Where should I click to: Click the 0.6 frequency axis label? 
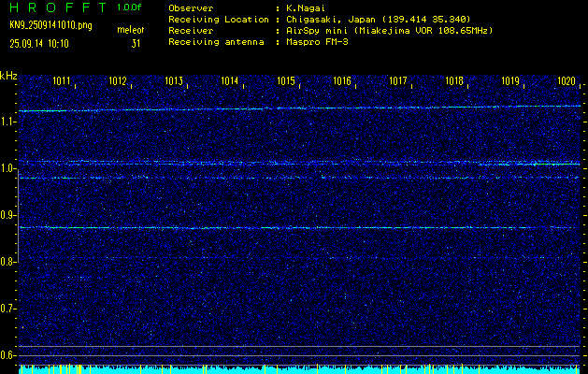click(x=7, y=355)
